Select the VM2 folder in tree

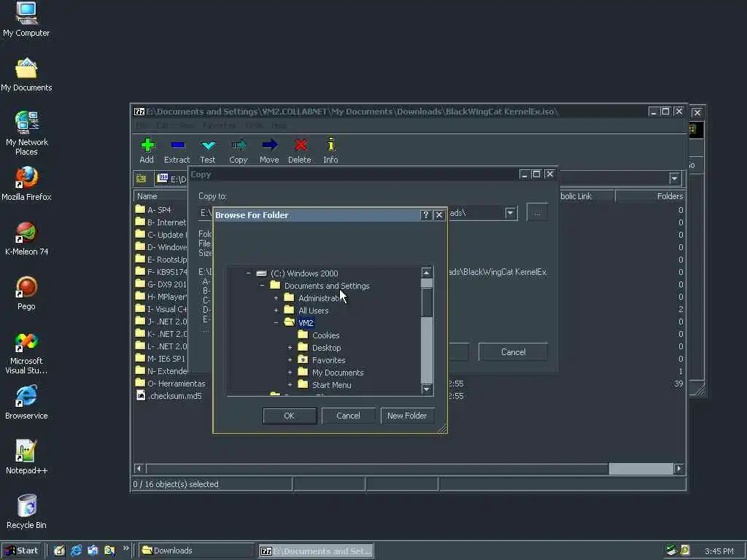[x=306, y=323]
